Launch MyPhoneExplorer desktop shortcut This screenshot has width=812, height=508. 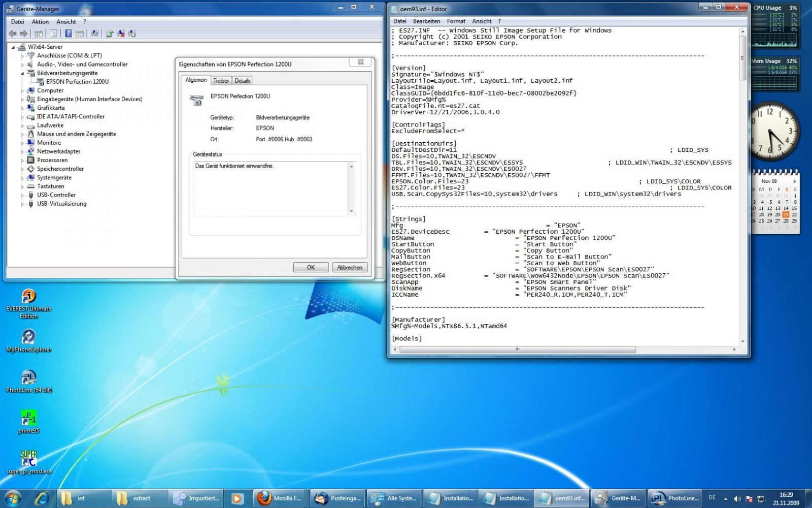pos(28,341)
